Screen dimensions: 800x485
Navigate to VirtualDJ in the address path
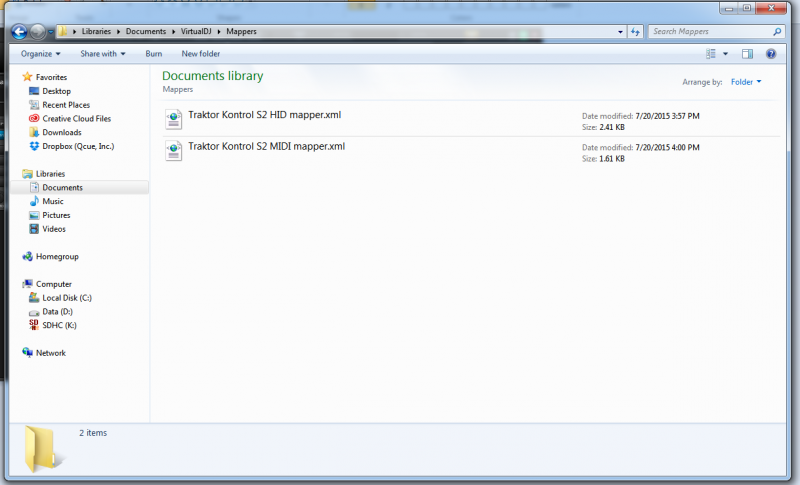coord(196,32)
